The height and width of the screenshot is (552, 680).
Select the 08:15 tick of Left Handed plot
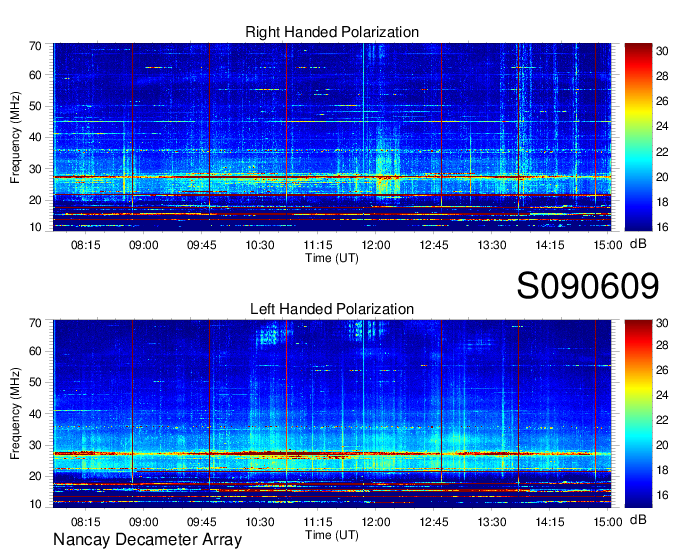(x=85, y=522)
